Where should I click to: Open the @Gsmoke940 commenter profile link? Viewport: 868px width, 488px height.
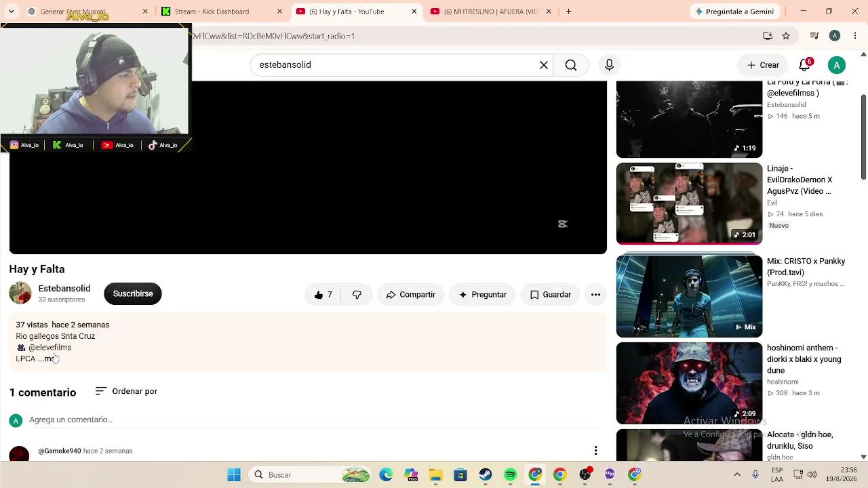(x=60, y=451)
